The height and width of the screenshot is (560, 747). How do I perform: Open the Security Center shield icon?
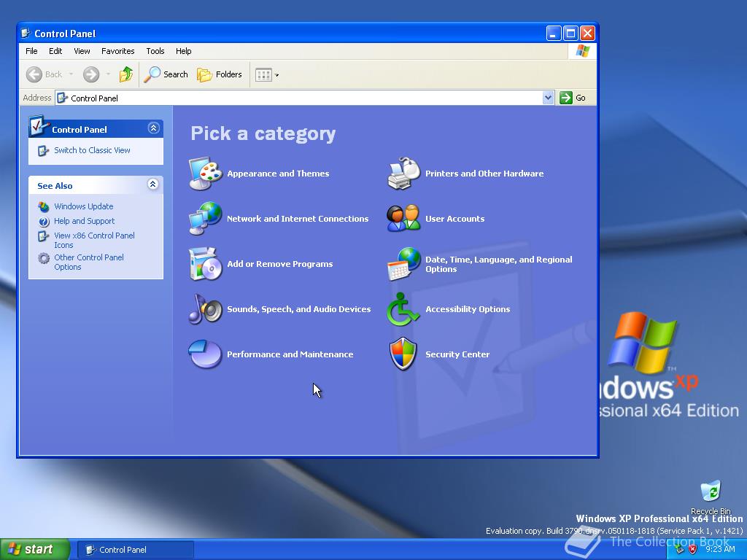[403, 354]
